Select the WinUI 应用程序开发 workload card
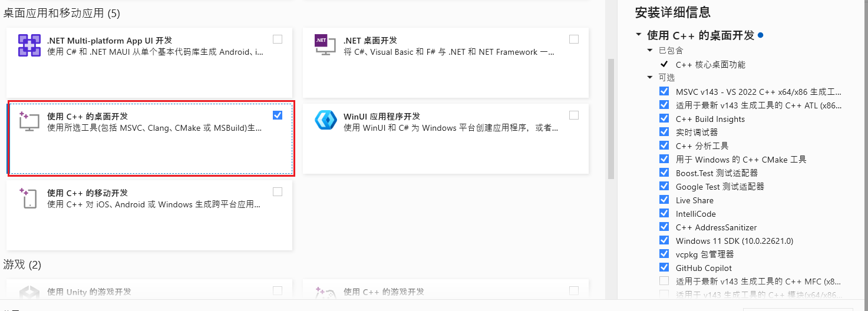The height and width of the screenshot is (311, 868). pyautogui.click(x=445, y=138)
